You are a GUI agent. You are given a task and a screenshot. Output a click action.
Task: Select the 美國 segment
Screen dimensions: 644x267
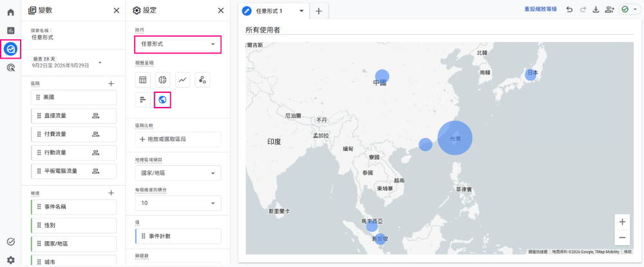[x=74, y=97]
